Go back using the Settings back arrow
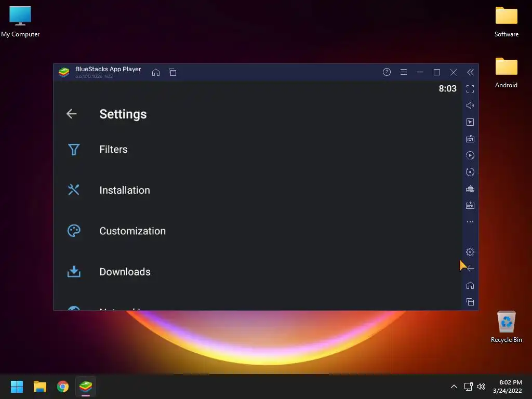Screen dimensions: 532x399 click(72, 114)
